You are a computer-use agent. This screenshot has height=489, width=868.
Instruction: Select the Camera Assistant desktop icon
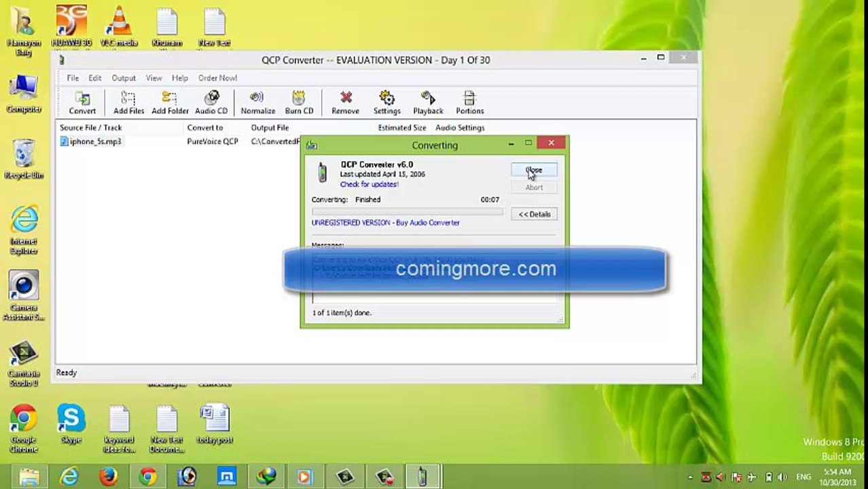coord(24,295)
